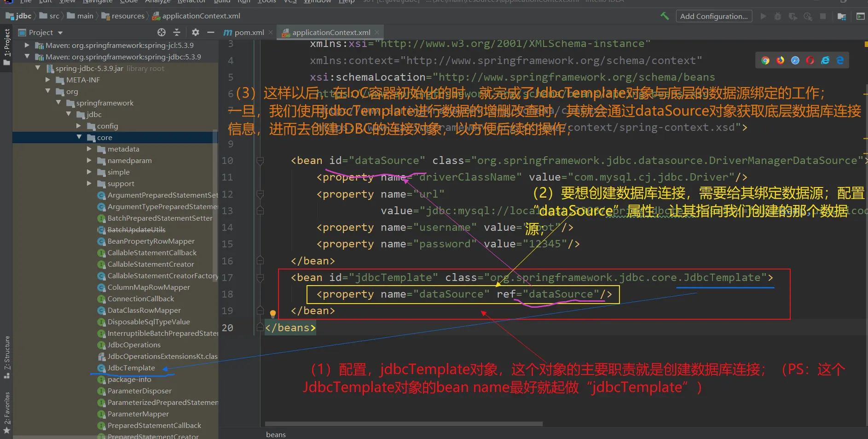Collapse the core package folder
The width and height of the screenshot is (868, 439).
(79, 137)
